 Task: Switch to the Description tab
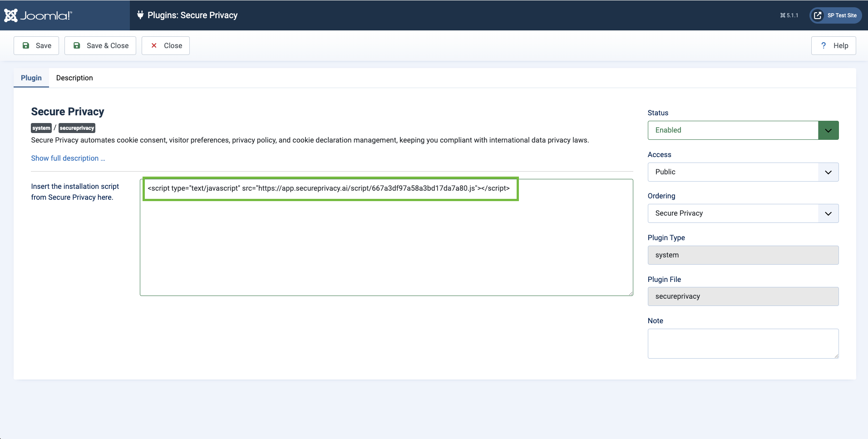[x=74, y=78]
